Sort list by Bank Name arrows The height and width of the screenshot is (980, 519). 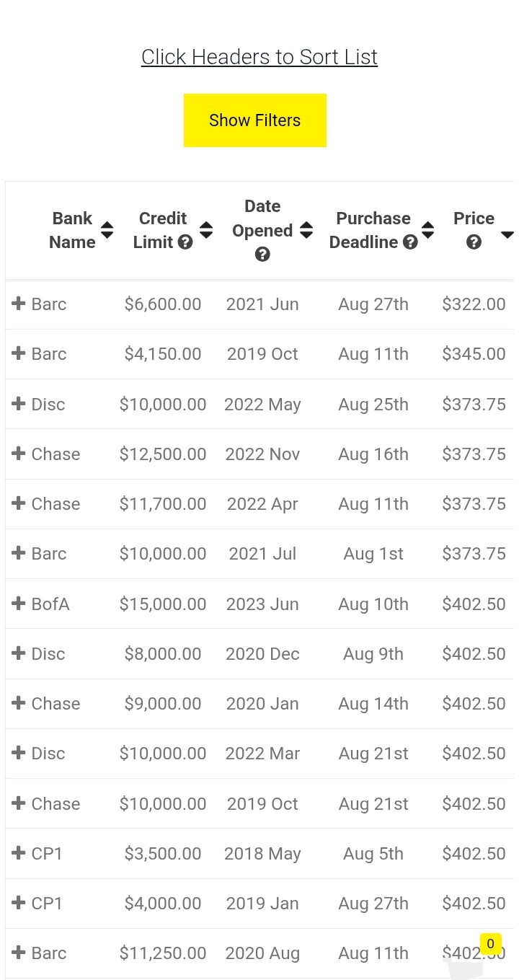pos(107,230)
